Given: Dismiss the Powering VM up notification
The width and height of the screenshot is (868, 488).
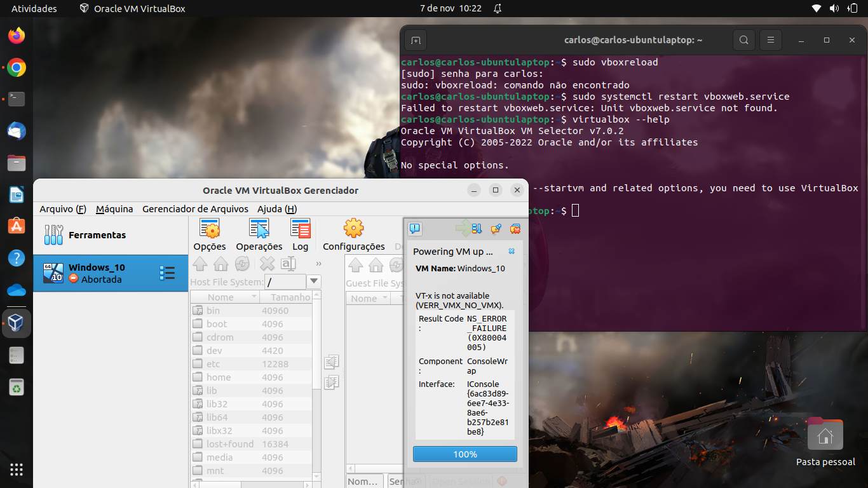Looking at the screenshot, I should tap(512, 252).
